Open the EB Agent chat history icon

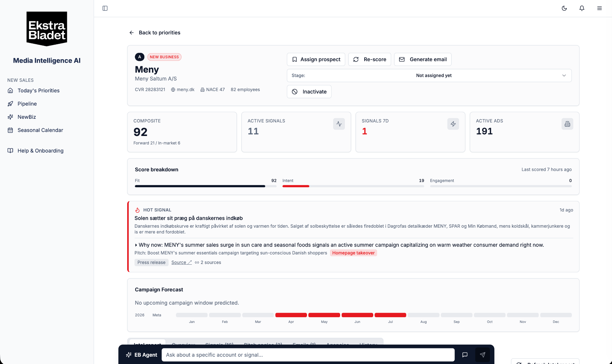coord(465,355)
